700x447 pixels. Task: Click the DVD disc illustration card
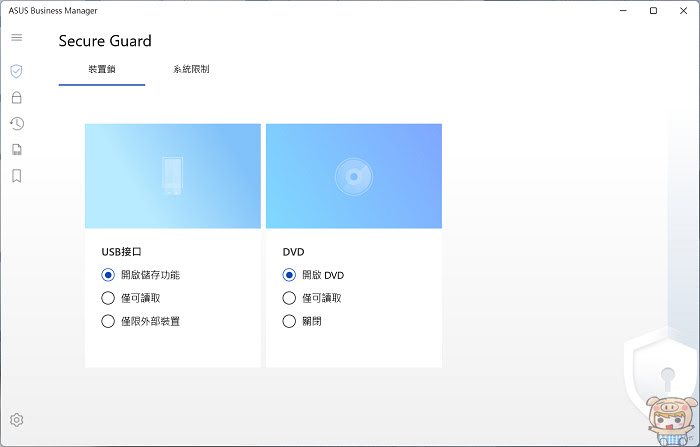(354, 176)
